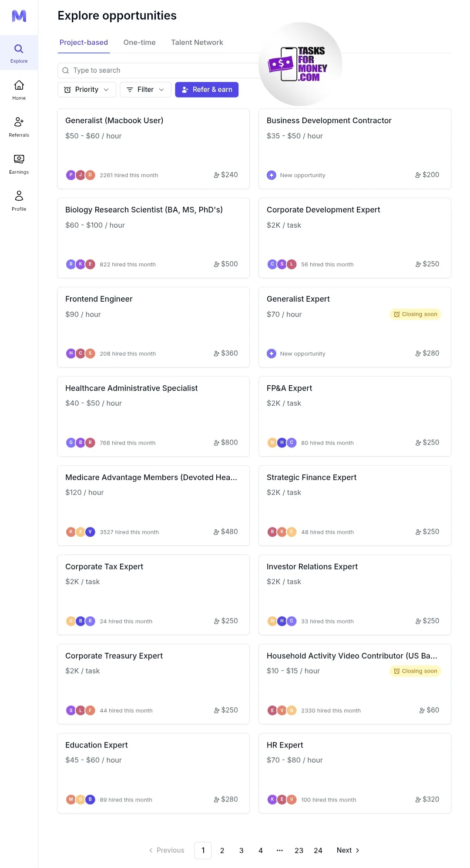Screen dimensions: 470x868
Task: Go to the Next page
Action: point(348,850)
